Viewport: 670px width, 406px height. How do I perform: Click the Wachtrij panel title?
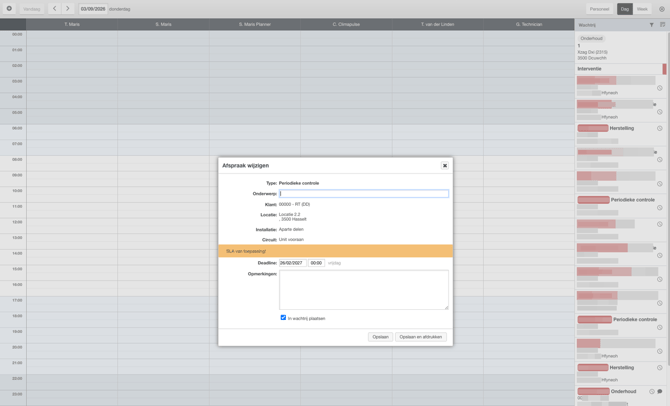click(x=587, y=25)
